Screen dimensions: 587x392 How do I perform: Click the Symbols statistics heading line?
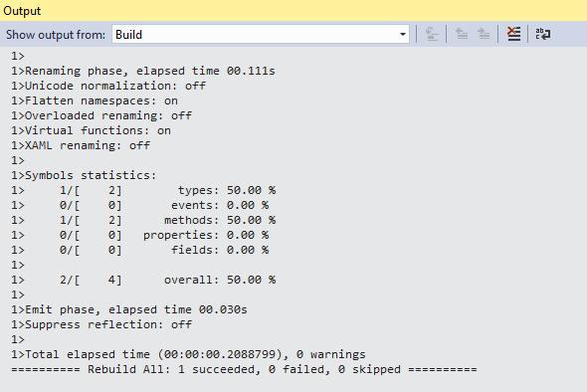[x=84, y=175]
